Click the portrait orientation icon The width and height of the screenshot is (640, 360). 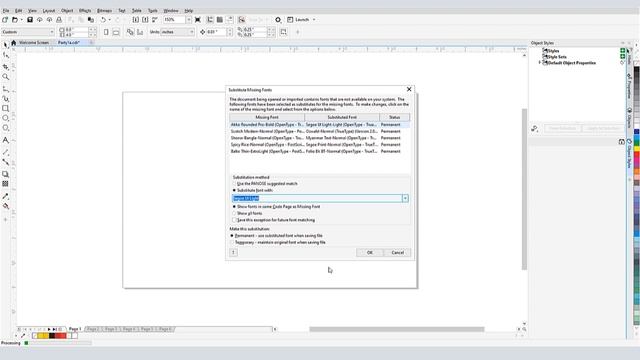(x=106, y=32)
